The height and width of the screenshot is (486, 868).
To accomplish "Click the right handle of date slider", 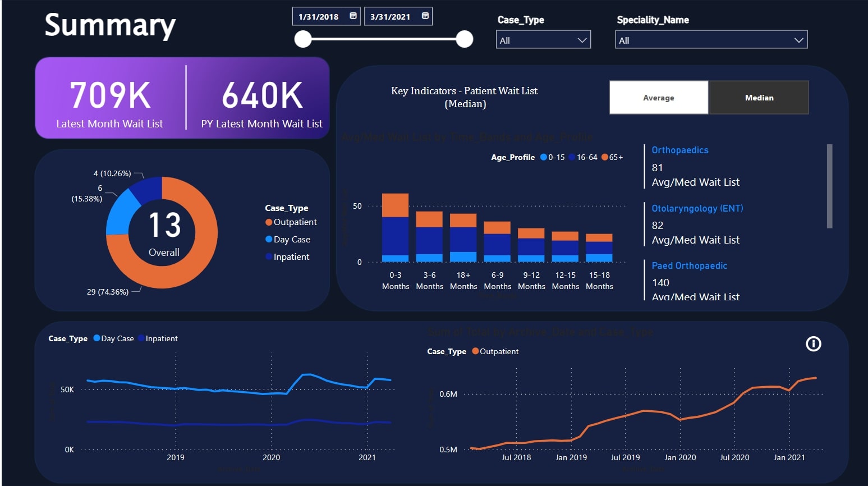I will point(464,39).
